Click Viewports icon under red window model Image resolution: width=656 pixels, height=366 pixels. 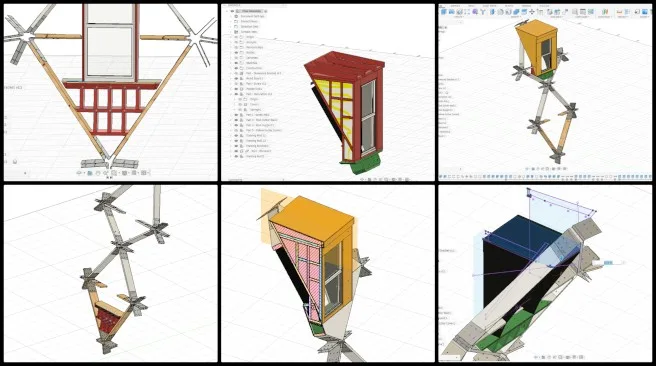point(407,179)
